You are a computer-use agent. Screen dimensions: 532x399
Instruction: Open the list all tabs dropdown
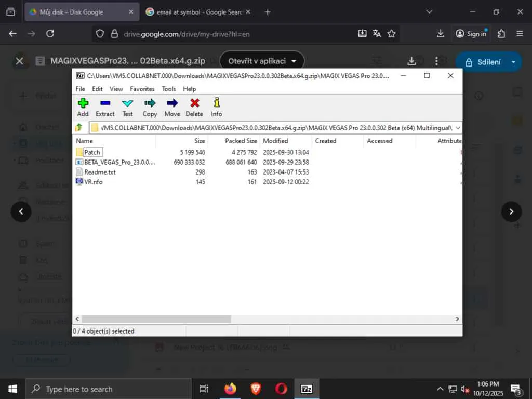pos(429,12)
